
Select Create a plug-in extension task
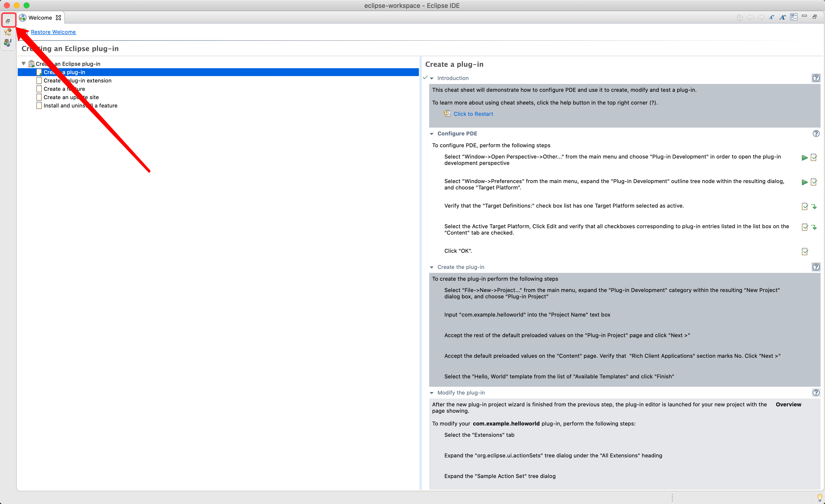(x=77, y=80)
